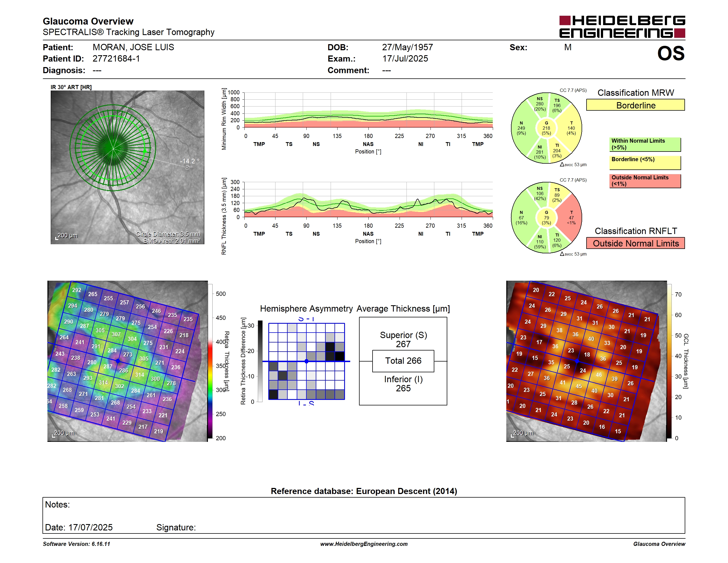The image size is (728, 563).
Task: Select the red Outside Normal Limits (<1%) legend
Action: point(645,181)
